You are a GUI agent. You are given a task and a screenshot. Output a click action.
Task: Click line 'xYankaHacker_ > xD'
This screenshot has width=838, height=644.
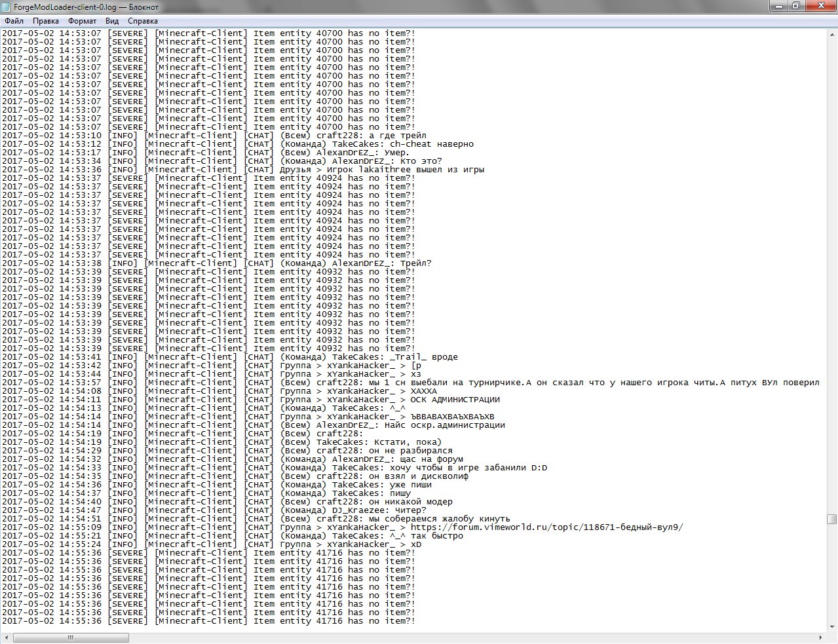(x=211, y=544)
